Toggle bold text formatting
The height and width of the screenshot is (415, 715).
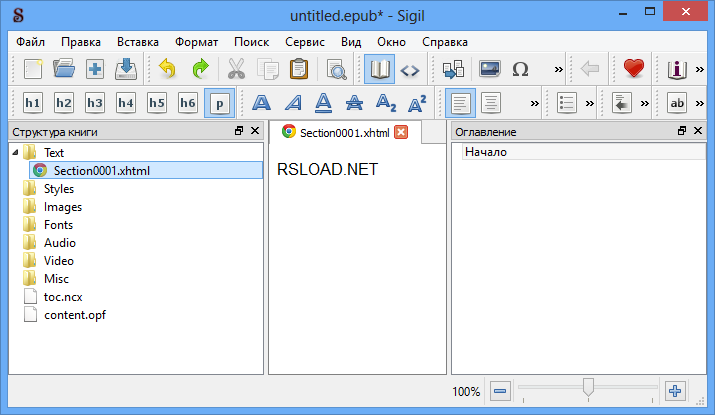[261, 103]
